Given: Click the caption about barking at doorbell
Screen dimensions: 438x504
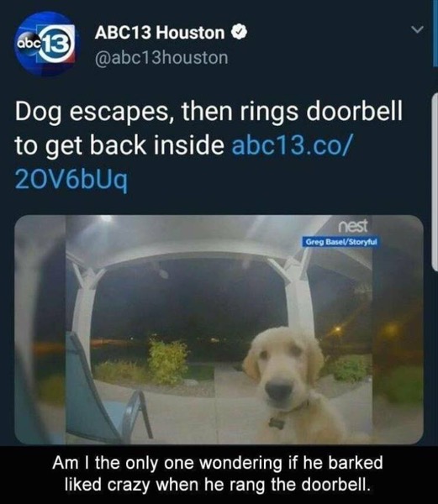Looking at the screenshot, I should coord(218,474).
